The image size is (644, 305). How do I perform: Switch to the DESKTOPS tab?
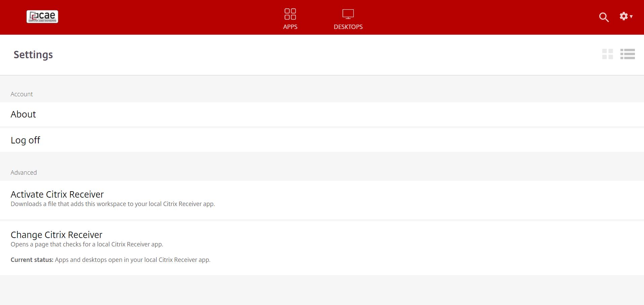click(348, 19)
